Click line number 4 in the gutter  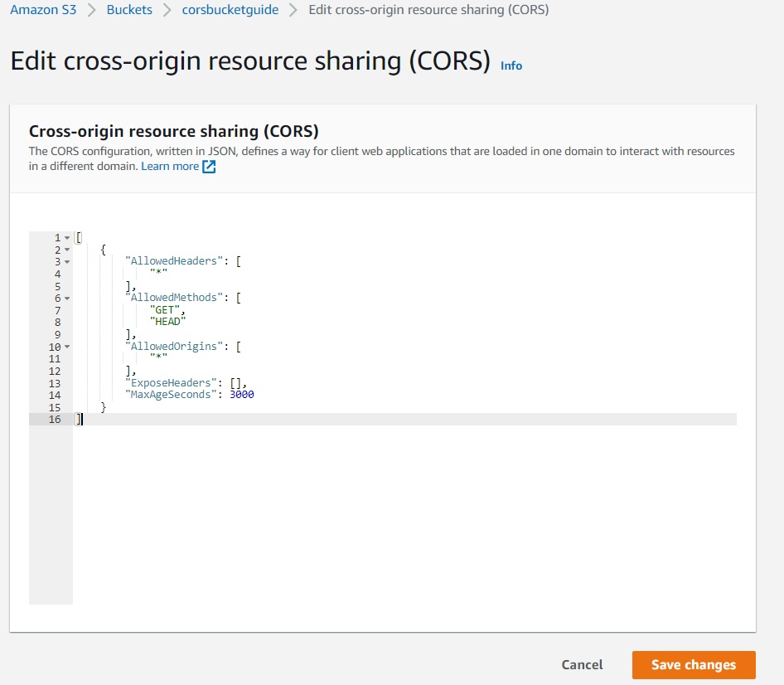click(x=57, y=274)
